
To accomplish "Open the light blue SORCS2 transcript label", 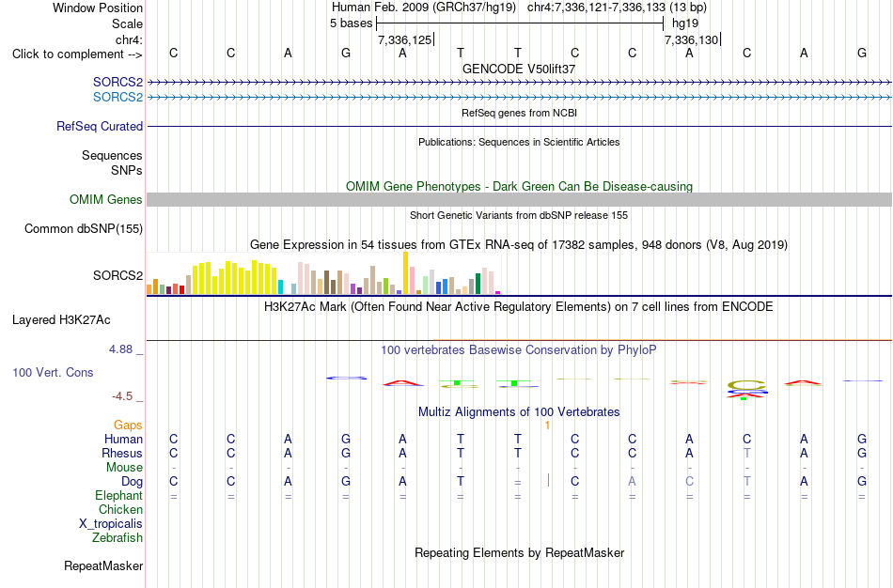I will pyautogui.click(x=117, y=97).
